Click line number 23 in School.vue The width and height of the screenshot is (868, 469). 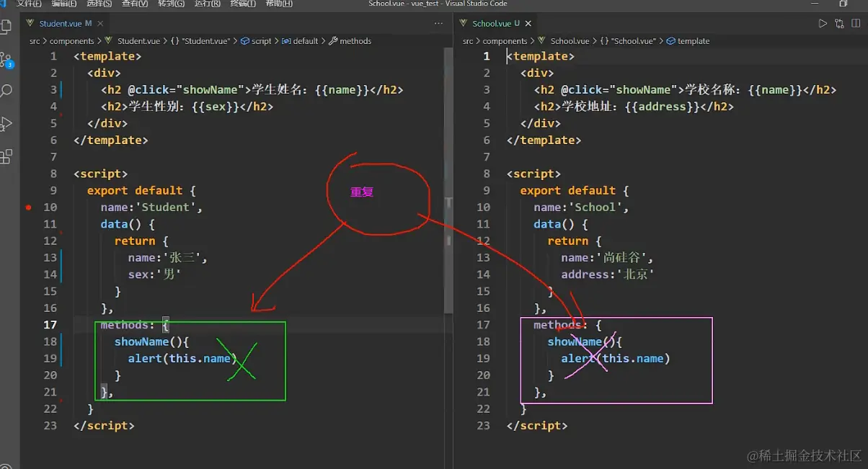483,426
